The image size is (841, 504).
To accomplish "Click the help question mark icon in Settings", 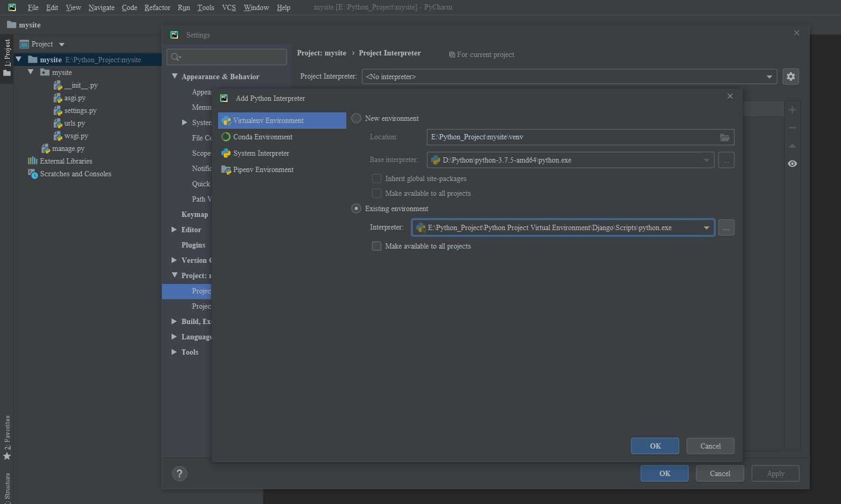I will pyautogui.click(x=179, y=473).
